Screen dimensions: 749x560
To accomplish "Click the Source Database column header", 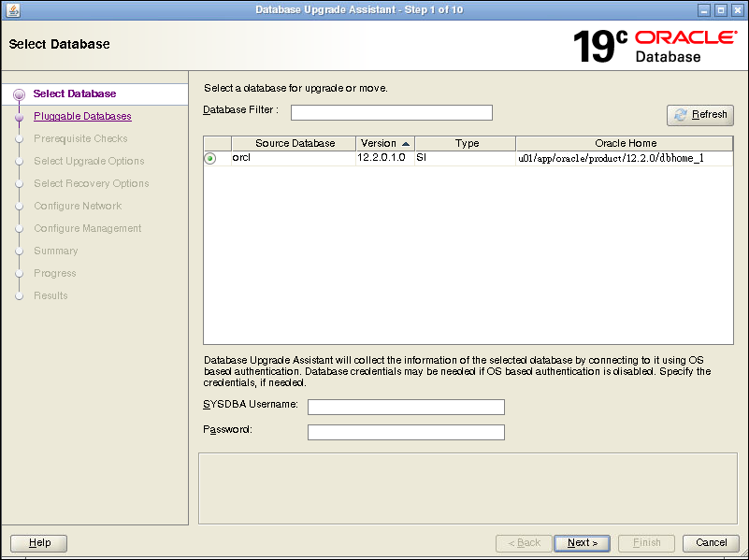I will 295,143.
